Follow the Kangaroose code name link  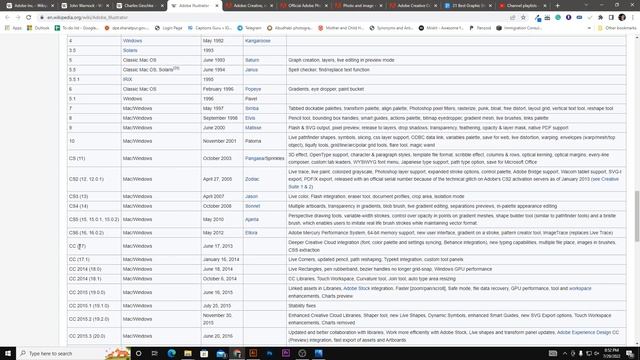pos(258,41)
